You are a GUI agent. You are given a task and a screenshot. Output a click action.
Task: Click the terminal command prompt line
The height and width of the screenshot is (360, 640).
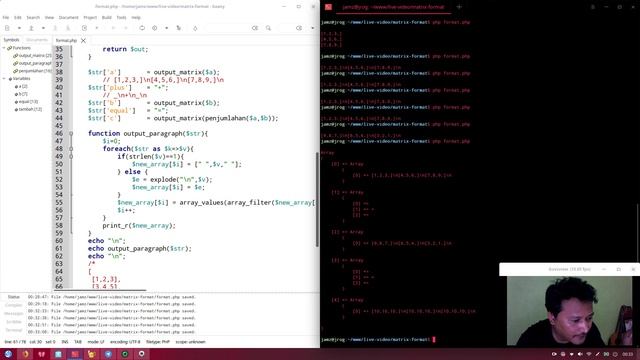click(x=378, y=340)
